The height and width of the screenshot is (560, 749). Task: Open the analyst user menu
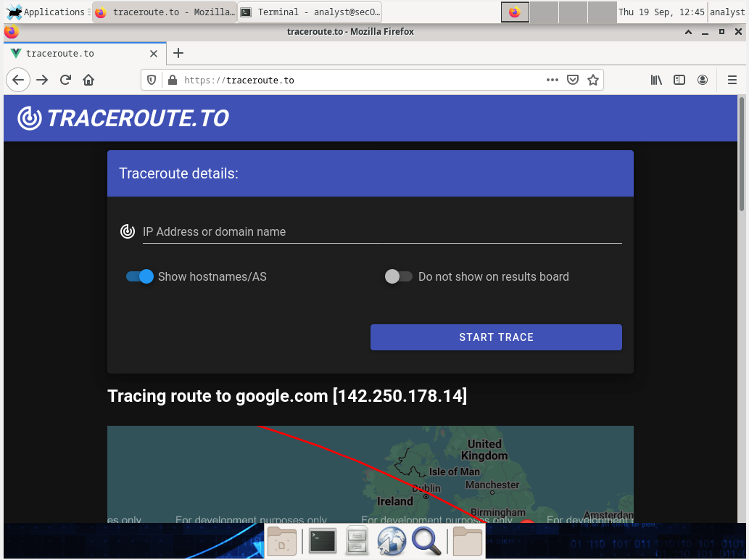coord(727,12)
